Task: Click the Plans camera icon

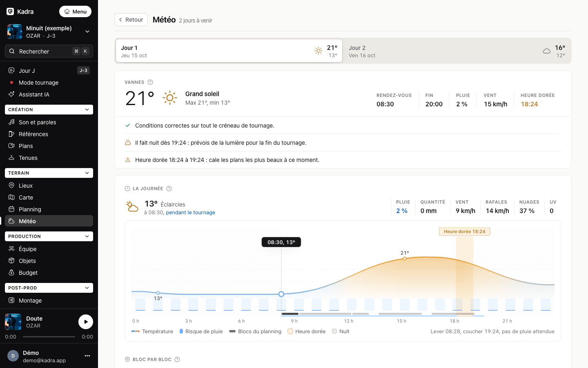Action: tap(11, 146)
